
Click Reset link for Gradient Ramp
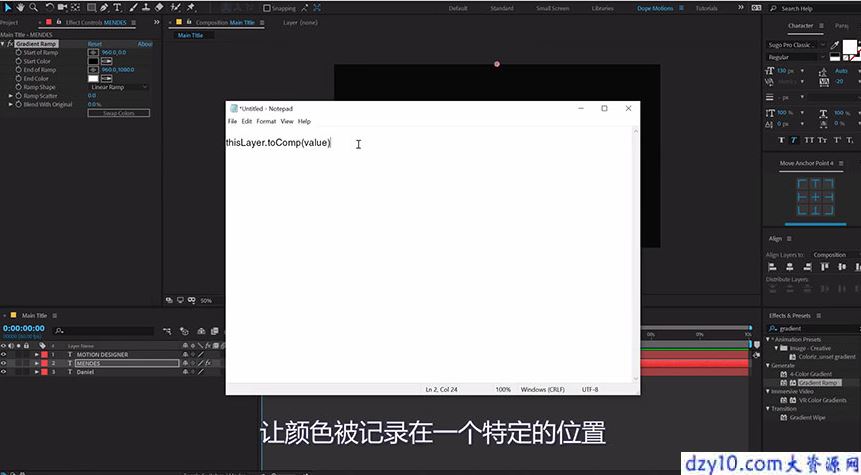point(94,43)
